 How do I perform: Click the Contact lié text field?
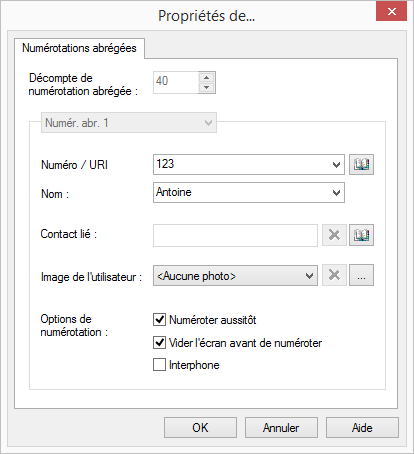coord(235,235)
